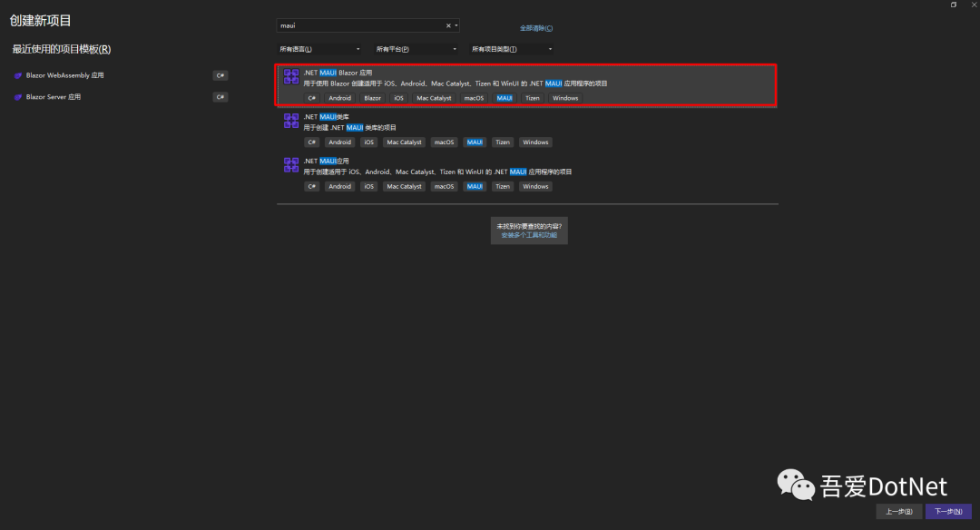Click the Tizen tag in MAUI应用 row
980x530 pixels.
[x=503, y=186]
